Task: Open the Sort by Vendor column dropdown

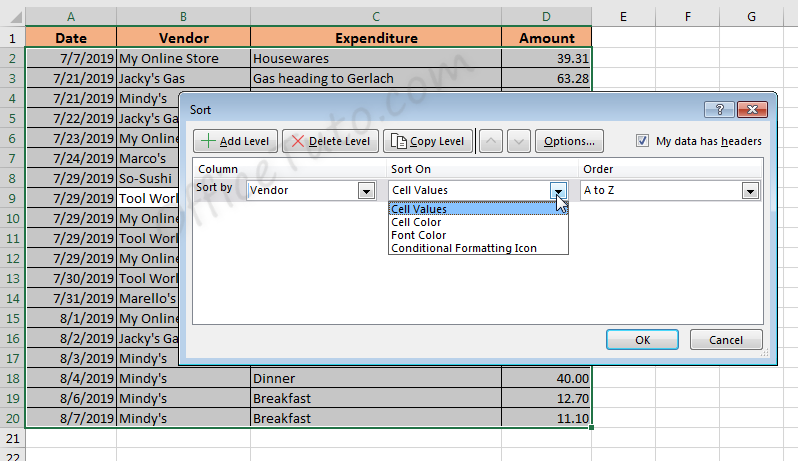Action: point(366,191)
